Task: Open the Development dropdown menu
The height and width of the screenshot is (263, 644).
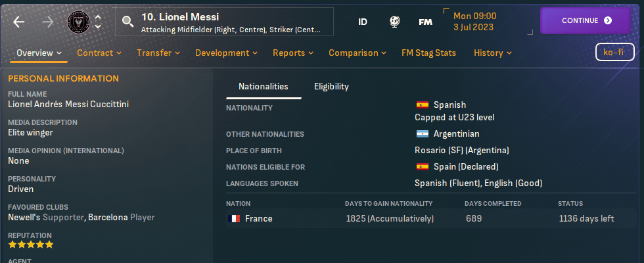Action: coord(227,53)
